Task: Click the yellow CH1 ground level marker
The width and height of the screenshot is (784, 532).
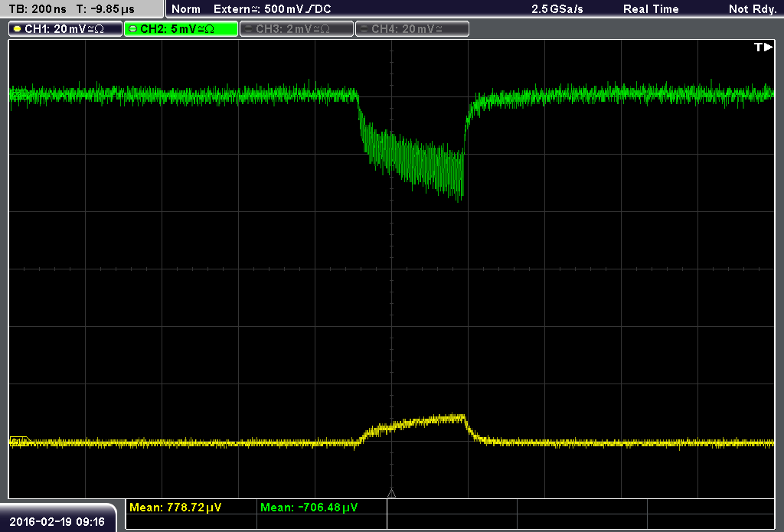Action: coord(19,442)
